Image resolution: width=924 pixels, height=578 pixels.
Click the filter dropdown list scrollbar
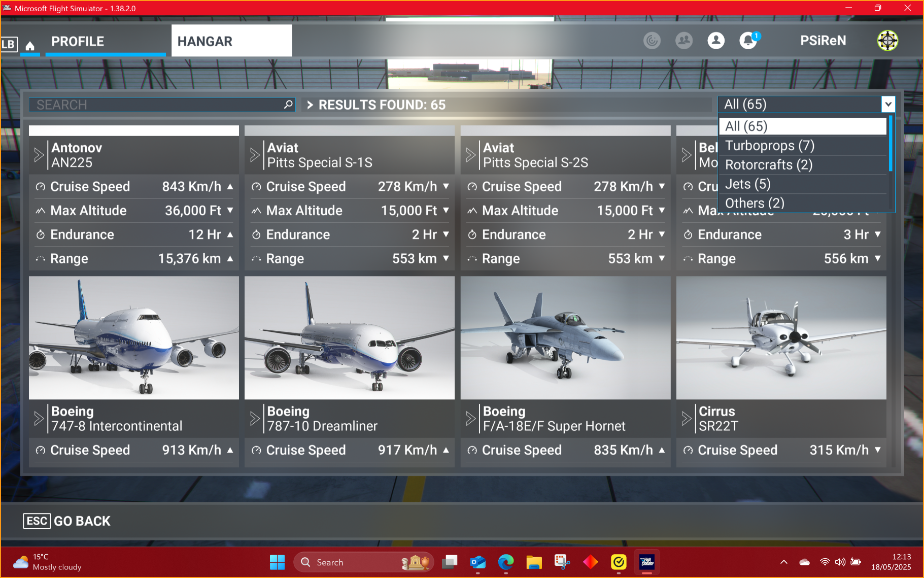coord(891,144)
